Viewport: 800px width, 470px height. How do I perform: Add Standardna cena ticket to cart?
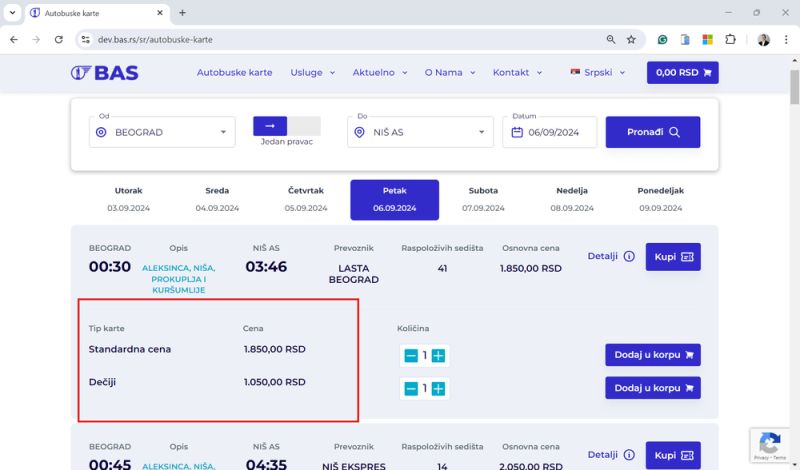click(x=653, y=355)
